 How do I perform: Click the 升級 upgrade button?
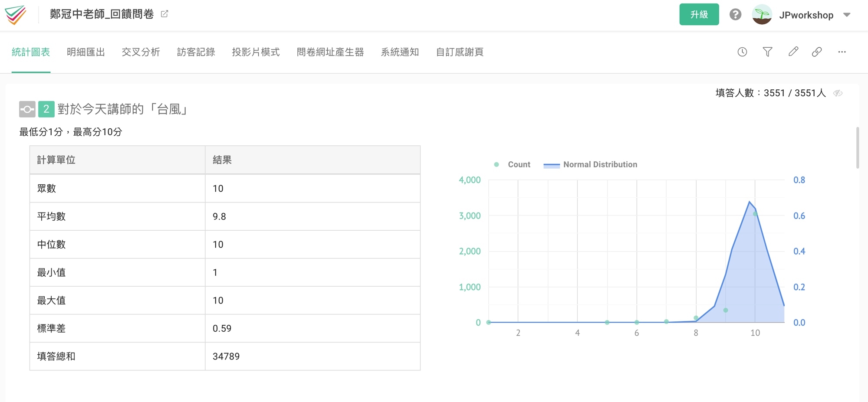pos(699,14)
